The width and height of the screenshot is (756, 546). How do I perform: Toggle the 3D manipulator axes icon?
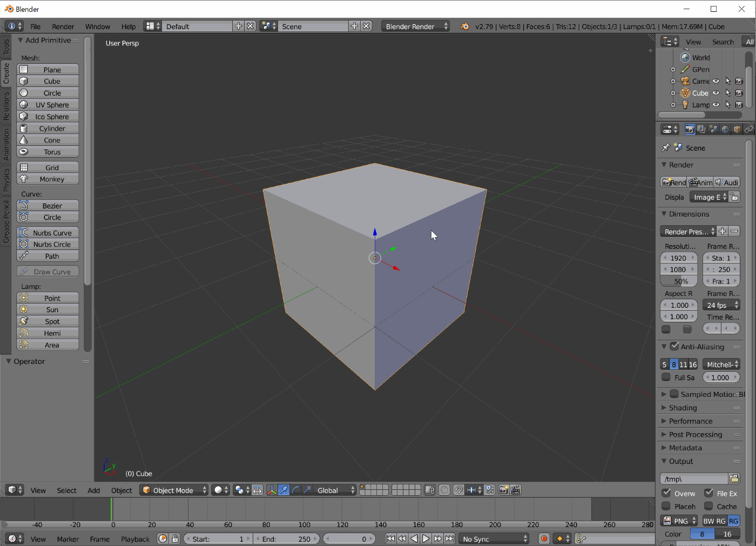[x=272, y=490]
